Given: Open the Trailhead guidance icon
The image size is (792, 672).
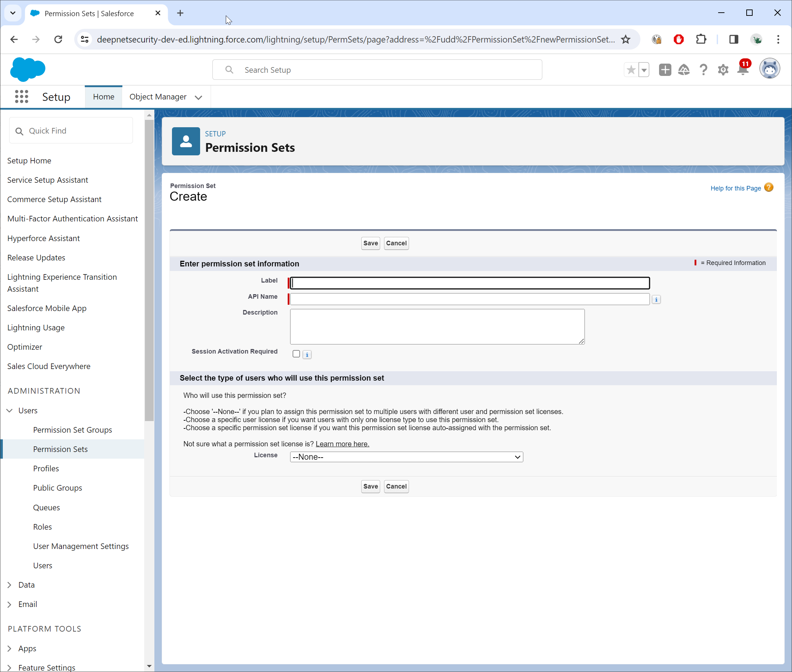Looking at the screenshot, I should [684, 70].
